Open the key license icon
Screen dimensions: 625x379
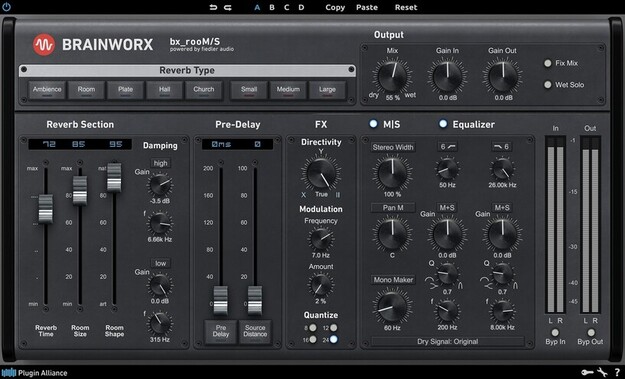587,373
